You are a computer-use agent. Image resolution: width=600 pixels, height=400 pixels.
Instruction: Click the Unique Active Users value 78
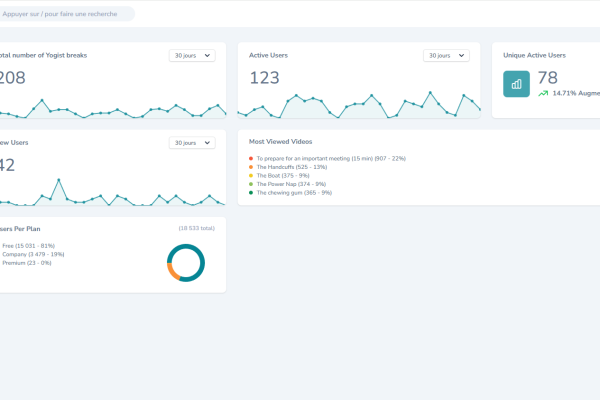pyautogui.click(x=548, y=78)
